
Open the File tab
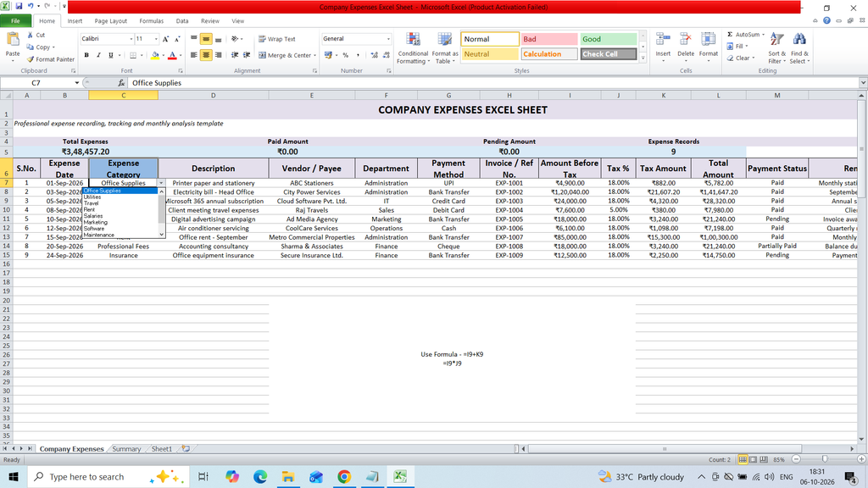15,21
